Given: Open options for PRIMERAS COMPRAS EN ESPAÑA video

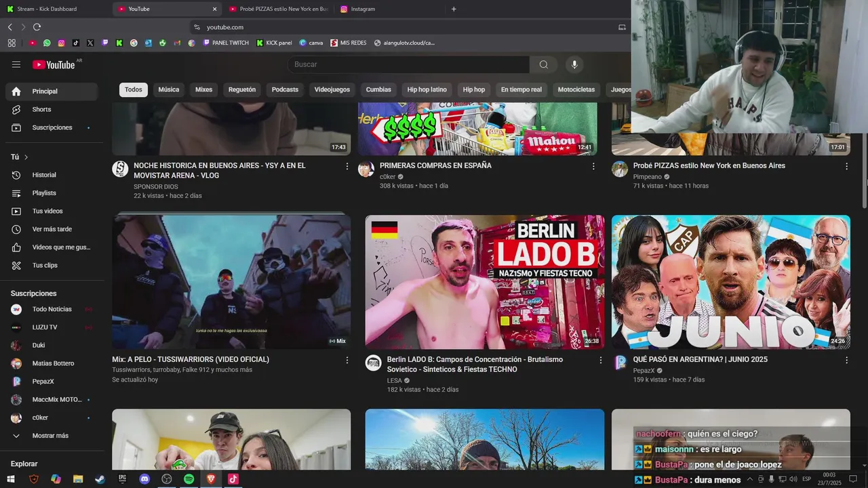Looking at the screenshot, I should tap(593, 166).
